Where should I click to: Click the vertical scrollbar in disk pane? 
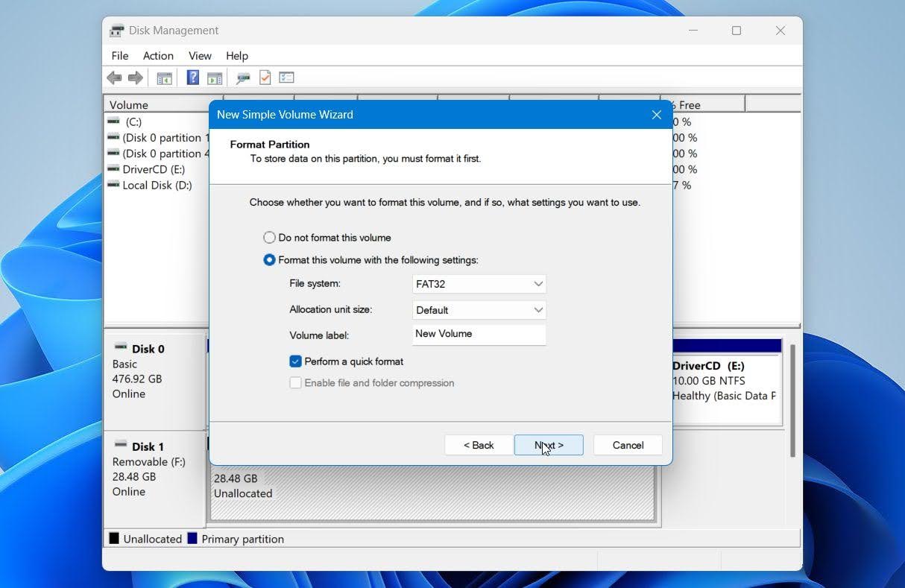pyautogui.click(x=792, y=401)
